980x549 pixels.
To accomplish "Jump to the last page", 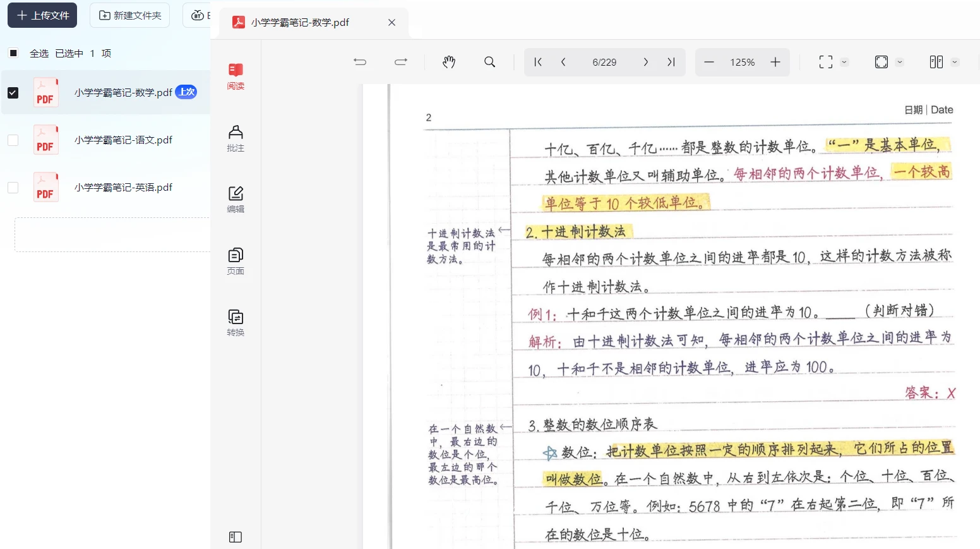I will click(671, 62).
